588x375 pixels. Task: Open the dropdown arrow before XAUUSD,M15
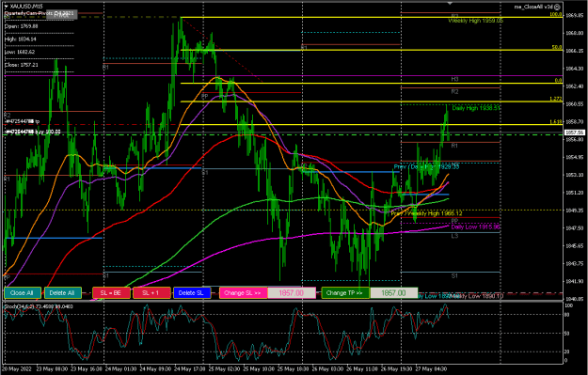tap(7, 7)
